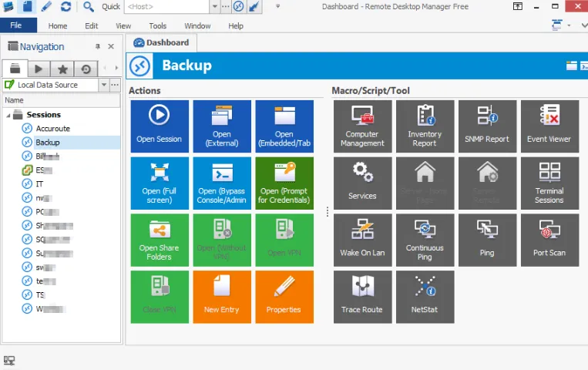Screen dimensions: 588x370
Task: Switch to opened sessions play view
Action: (39, 69)
